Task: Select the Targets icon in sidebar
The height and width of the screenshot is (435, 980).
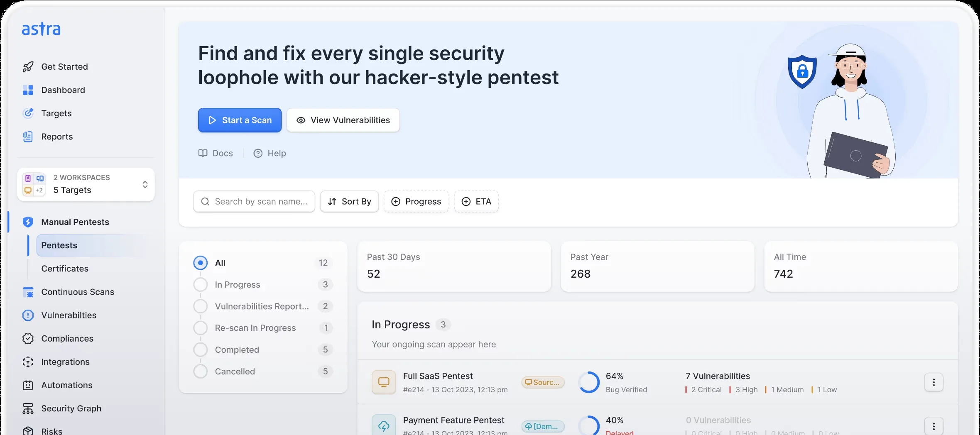Action: [28, 113]
